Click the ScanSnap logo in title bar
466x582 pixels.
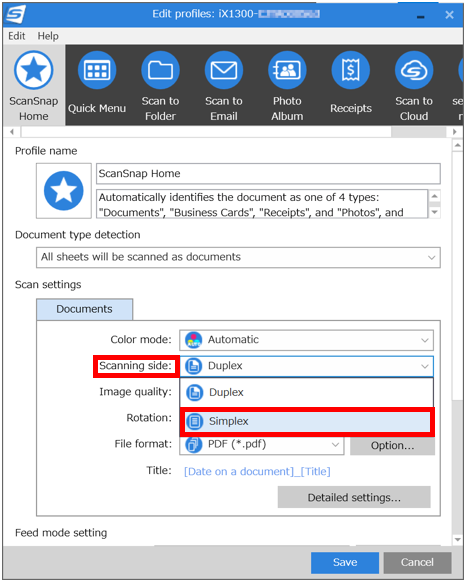point(16,14)
